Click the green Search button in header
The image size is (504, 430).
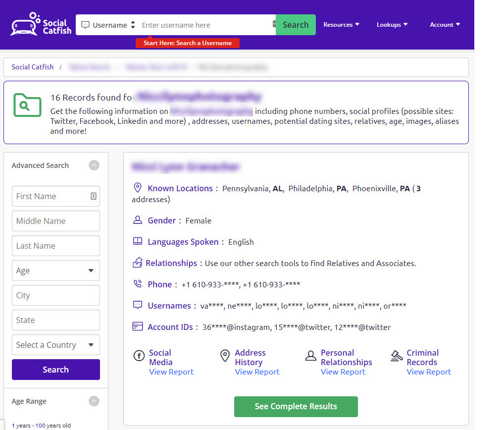tap(296, 25)
